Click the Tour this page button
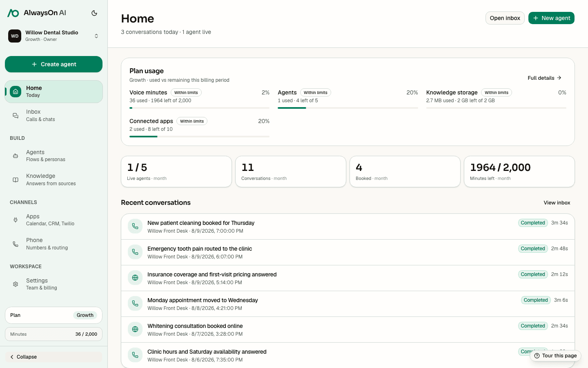This screenshot has height=368, width=588. click(555, 356)
